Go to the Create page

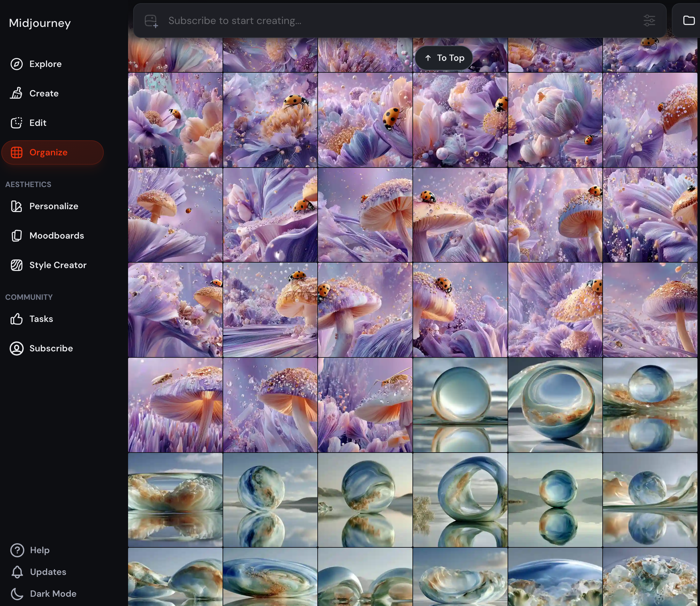[44, 93]
